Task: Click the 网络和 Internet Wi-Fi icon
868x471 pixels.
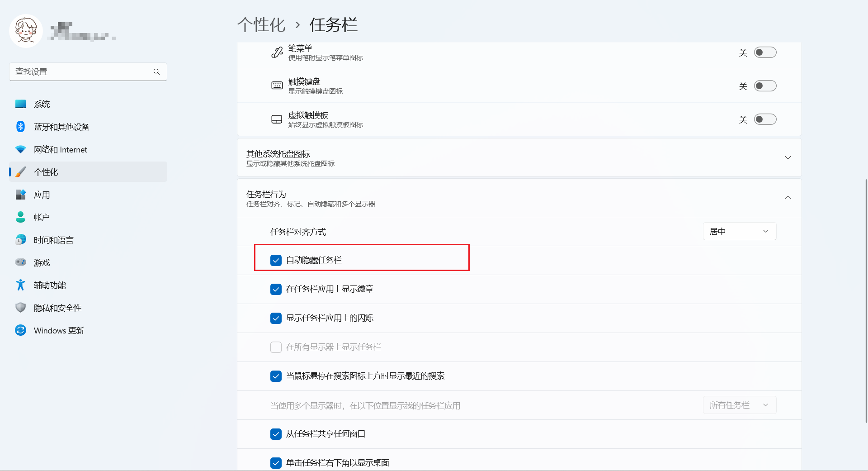Action: click(20, 149)
